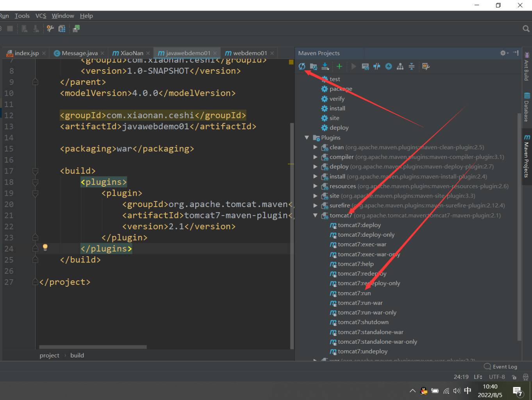532x400 pixels.
Task: Open Windows notification center icon
Action: tap(518, 391)
